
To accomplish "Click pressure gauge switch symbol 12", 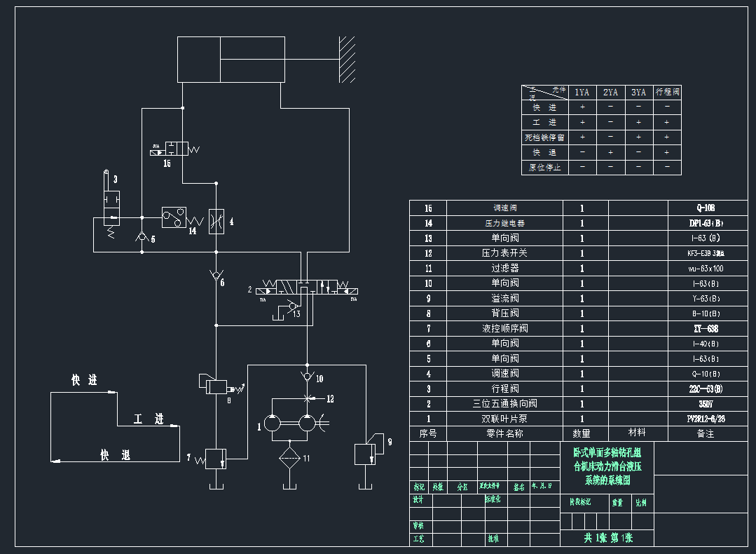I will pos(308,398).
